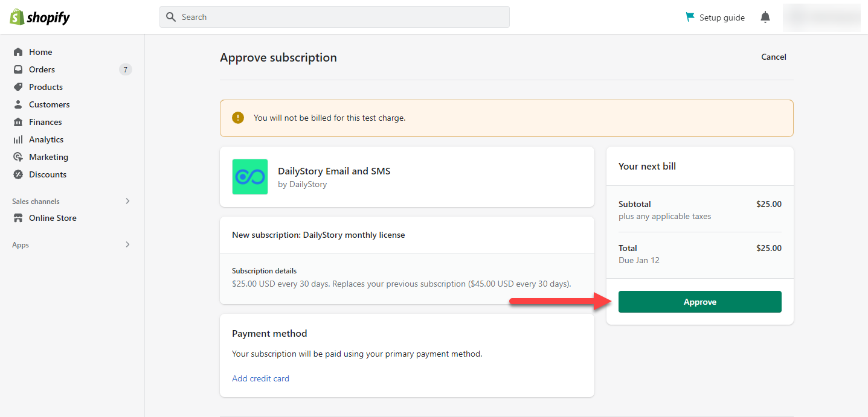Image resolution: width=868 pixels, height=417 pixels.
Task: Click the Subscription details label
Action: tap(264, 271)
